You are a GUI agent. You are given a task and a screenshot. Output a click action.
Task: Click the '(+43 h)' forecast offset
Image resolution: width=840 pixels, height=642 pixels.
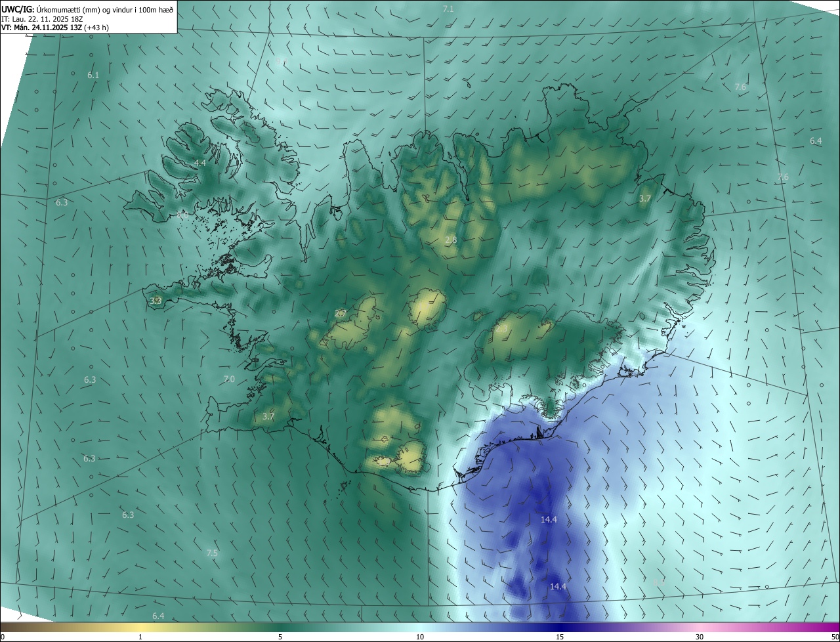pos(96,28)
